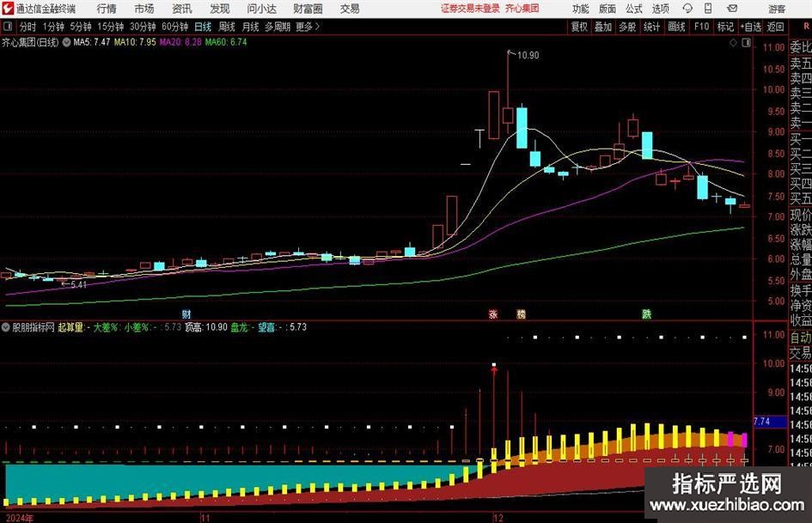Click the 复权 button

coord(579,27)
